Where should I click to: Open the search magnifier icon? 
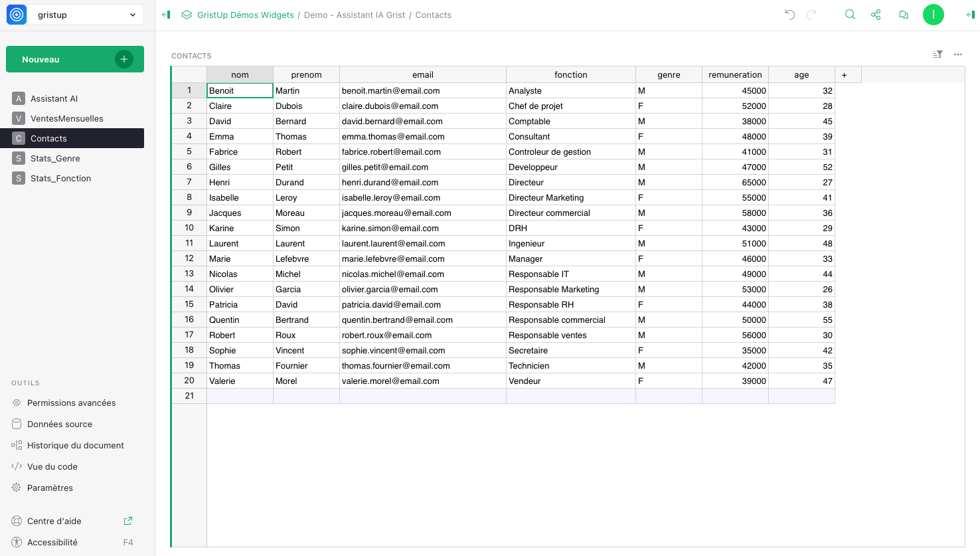click(850, 15)
